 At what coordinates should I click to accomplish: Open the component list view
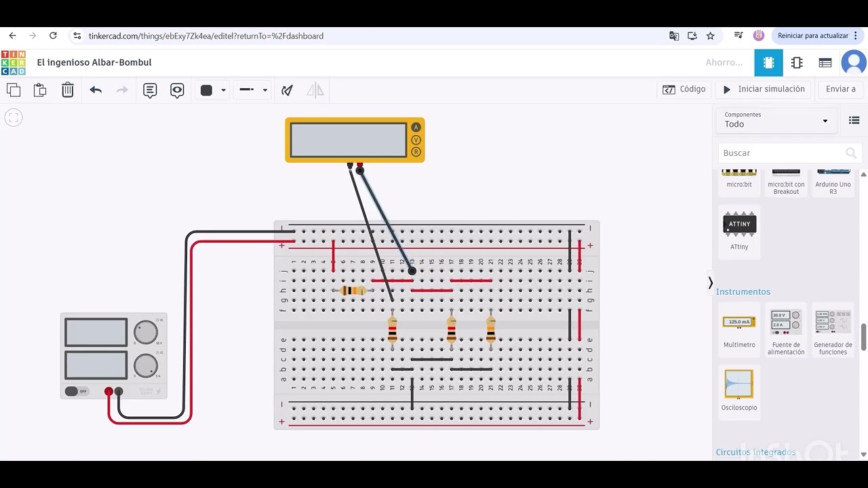coord(825,63)
